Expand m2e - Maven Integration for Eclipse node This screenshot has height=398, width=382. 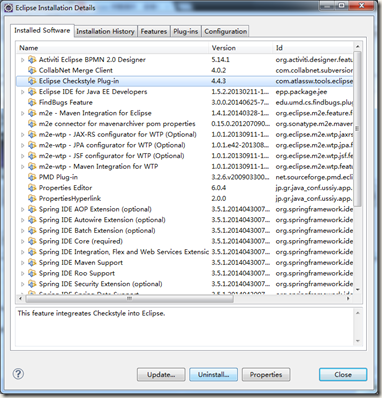pyautogui.click(x=23, y=113)
